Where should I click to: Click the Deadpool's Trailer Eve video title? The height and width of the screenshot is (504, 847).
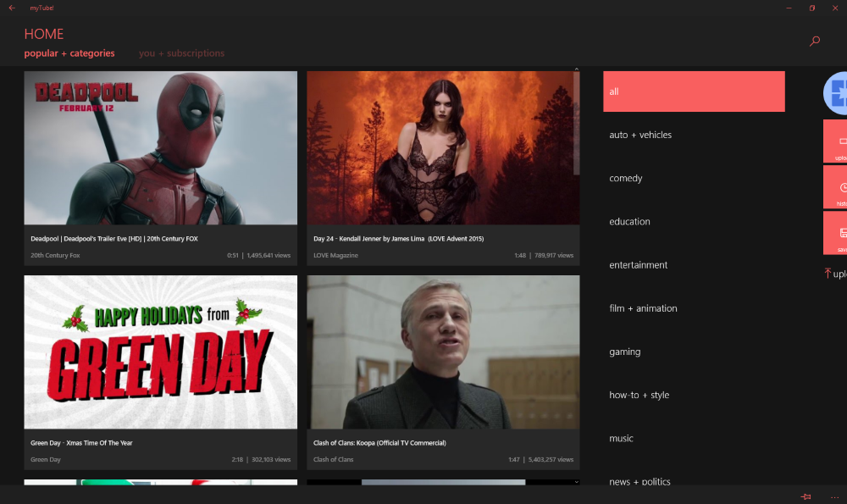point(114,239)
